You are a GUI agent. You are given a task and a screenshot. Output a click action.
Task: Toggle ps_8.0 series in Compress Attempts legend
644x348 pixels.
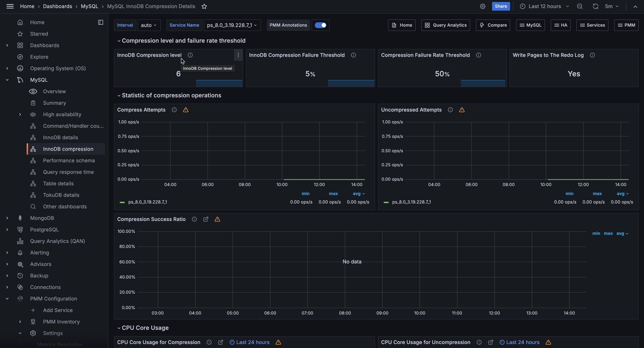pos(147,202)
